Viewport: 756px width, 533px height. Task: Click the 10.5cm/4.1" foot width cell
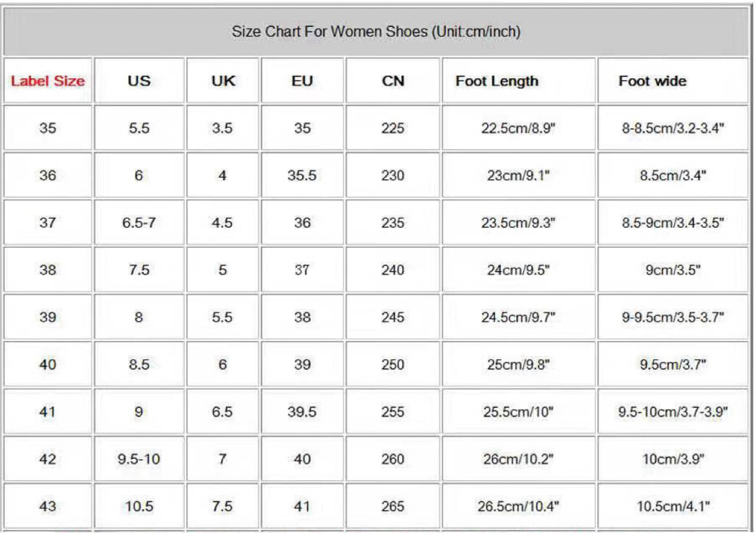673,506
